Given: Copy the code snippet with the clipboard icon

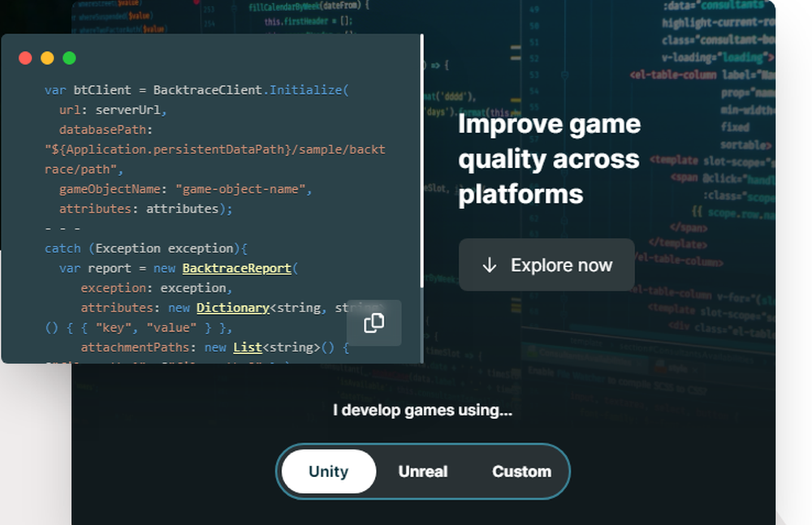Looking at the screenshot, I should pos(374,323).
